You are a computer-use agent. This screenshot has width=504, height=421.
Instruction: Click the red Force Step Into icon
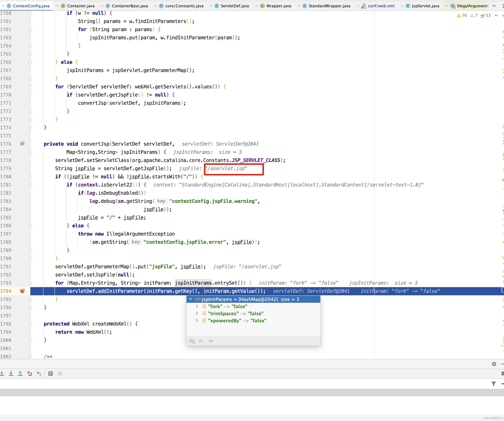pos(11,373)
